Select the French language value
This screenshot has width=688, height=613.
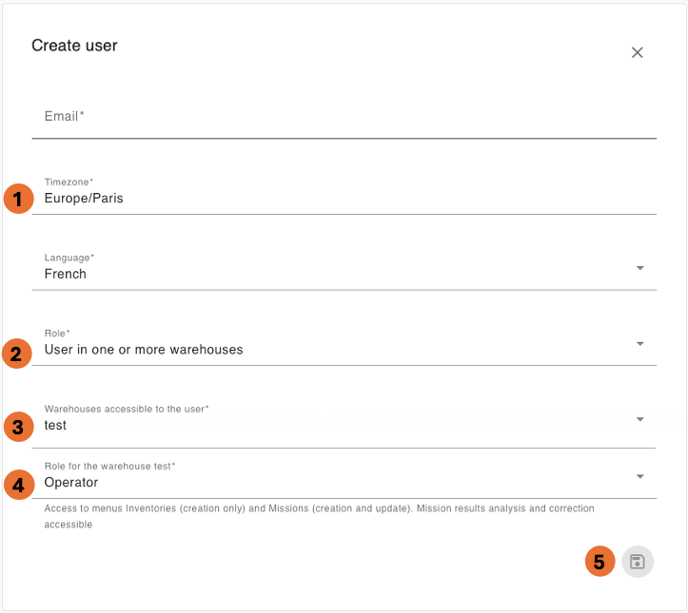click(65, 274)
